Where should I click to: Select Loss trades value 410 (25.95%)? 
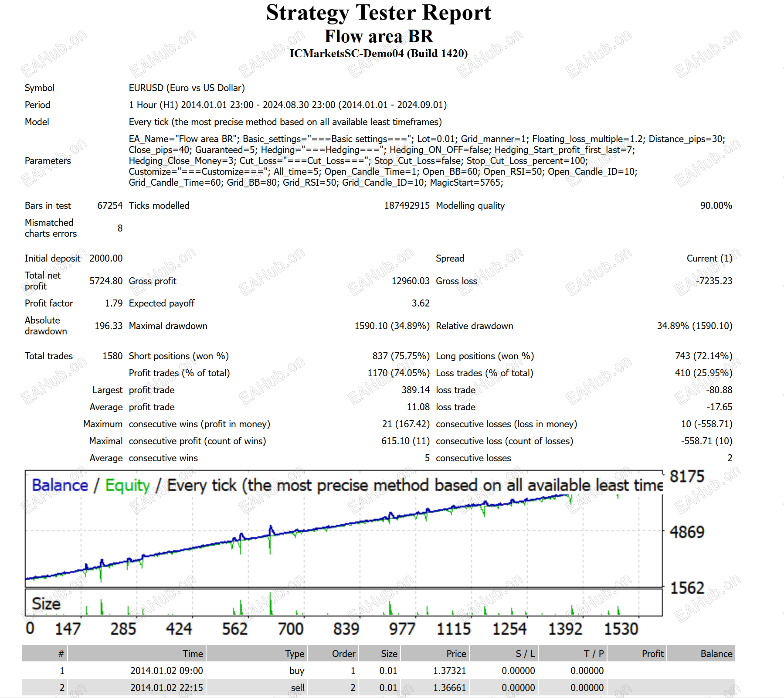point(703,373)
